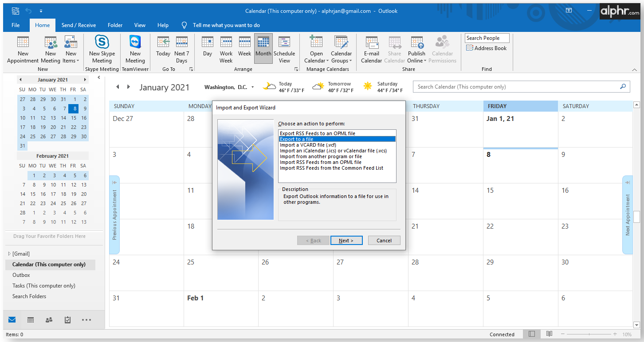The height and width of the screenshot is (342, 644).
Task: Cancel the Import and Export Wizard
Action: 384,241
